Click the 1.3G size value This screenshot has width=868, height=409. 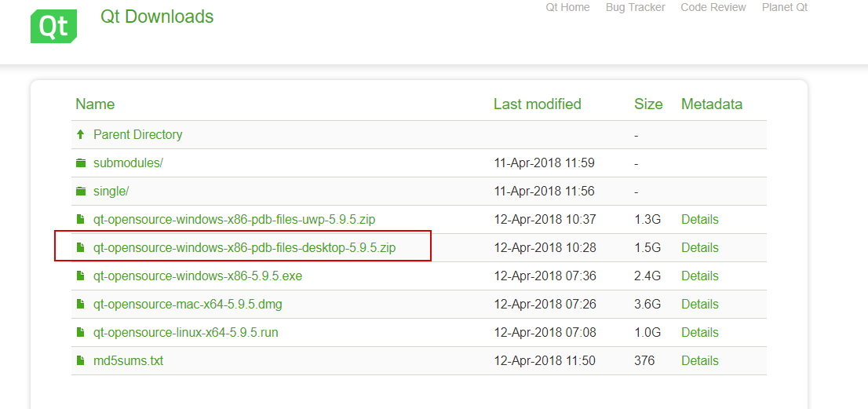pyautogui.click(x=647, y=220)
